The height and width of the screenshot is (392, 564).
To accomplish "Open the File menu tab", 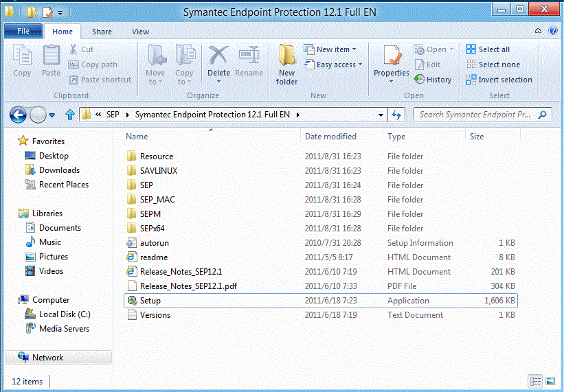I will (x=23, y=32).
